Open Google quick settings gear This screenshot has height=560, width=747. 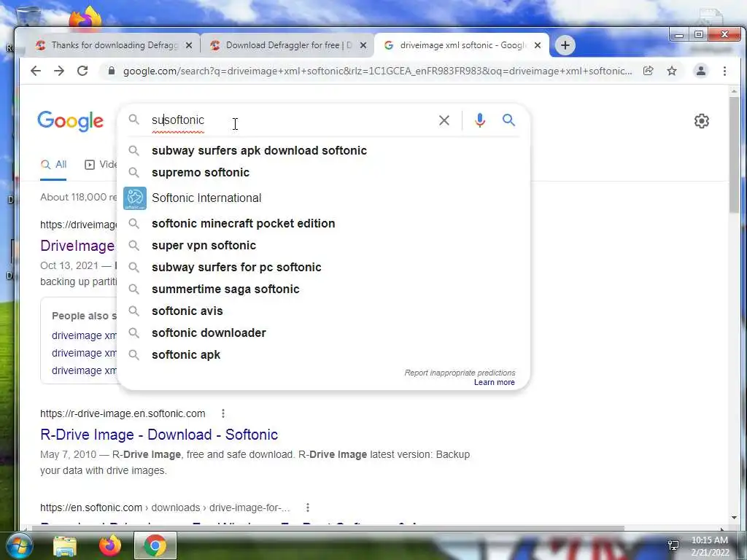tap(701, 121)
